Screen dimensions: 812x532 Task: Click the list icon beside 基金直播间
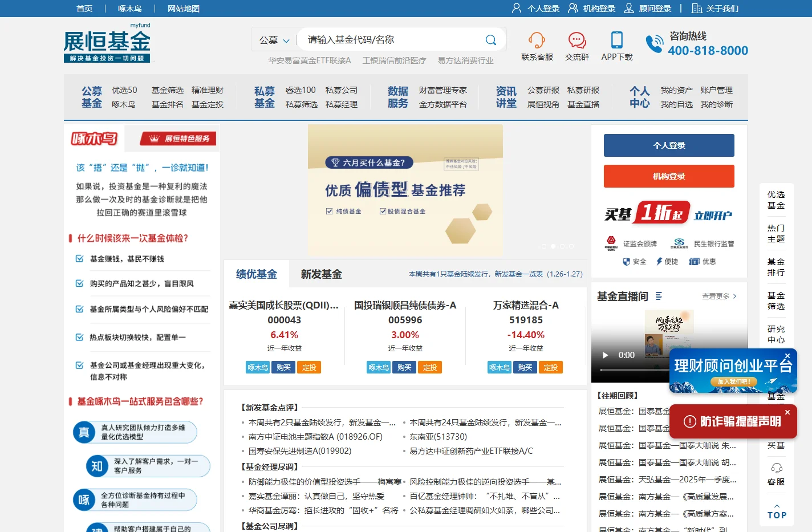tap(659, 296)
